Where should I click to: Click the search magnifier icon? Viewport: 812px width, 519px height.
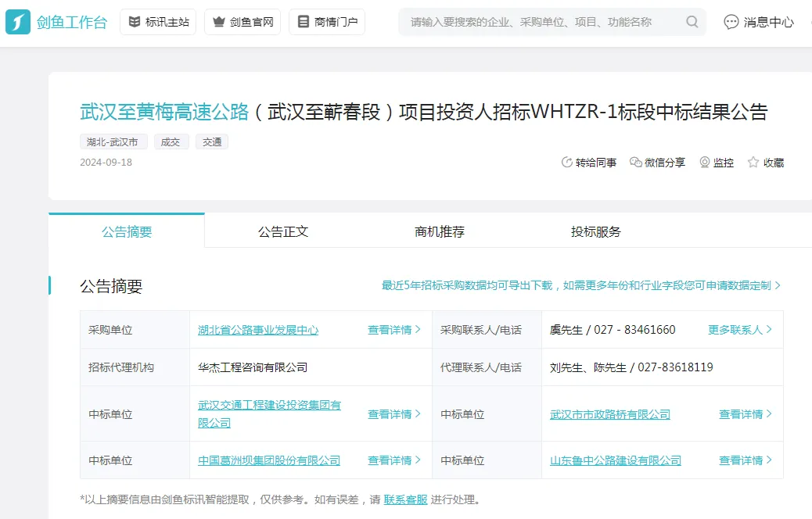pyautogui.click(x=692, y=22)
